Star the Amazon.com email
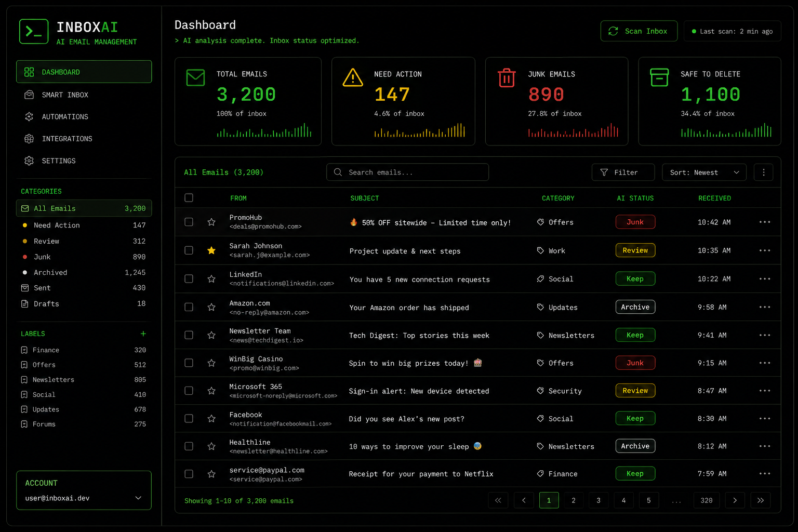 [x=211, y=307]
